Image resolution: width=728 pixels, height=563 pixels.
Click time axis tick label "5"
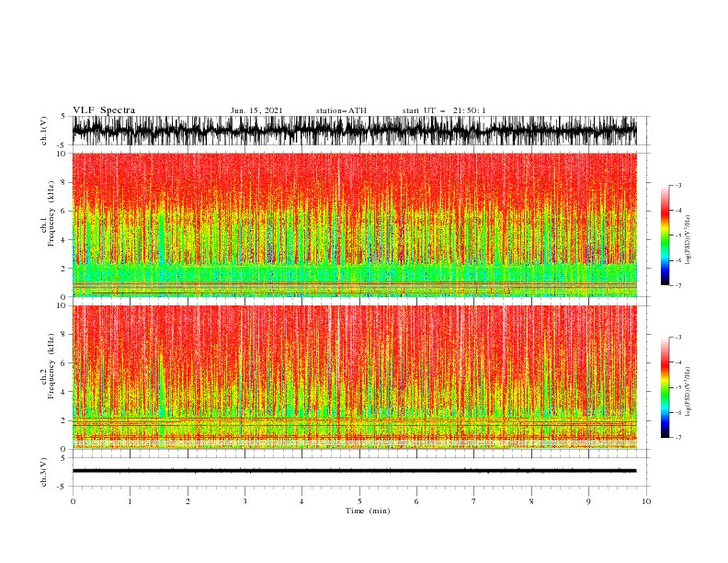[x=359, y=501]
